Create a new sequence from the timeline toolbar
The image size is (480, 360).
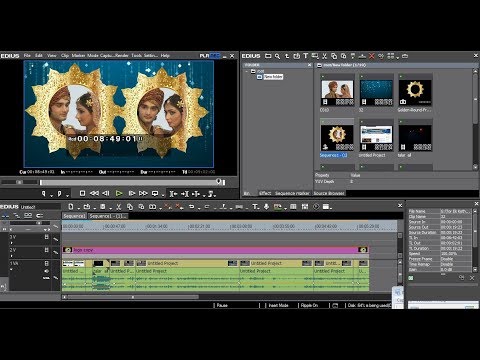coord(71,207)
